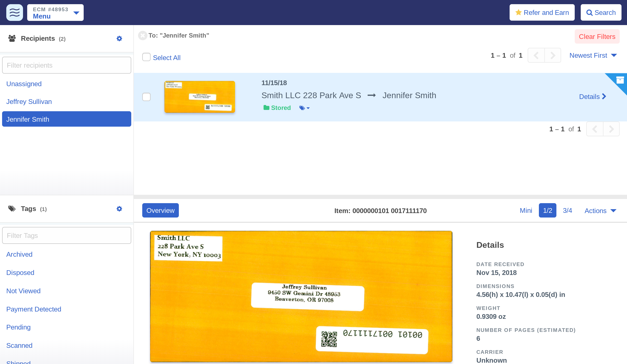Screen dimensions: 627x364
Task: Click the large envelope scan image
Action: tap(301, 296)
